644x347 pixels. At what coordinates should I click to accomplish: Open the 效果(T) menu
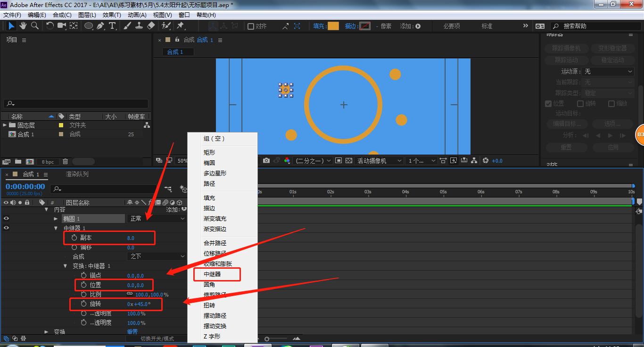click(x=112, y=15)
